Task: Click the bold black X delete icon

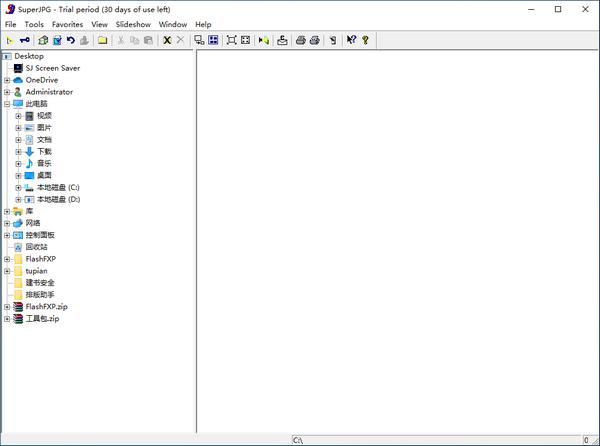Action: click(167, 40)
